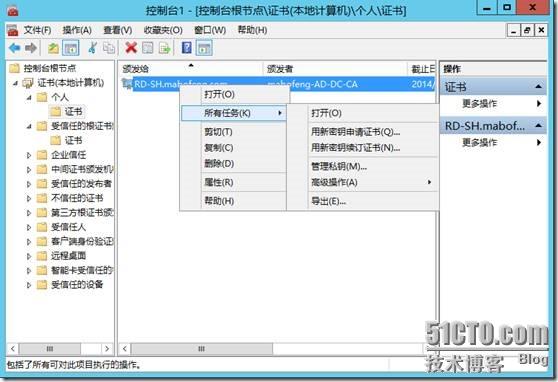Sort by the 颁发者 column header
The width and height of the screenshot is (558, 382).
tap(335, 69)
